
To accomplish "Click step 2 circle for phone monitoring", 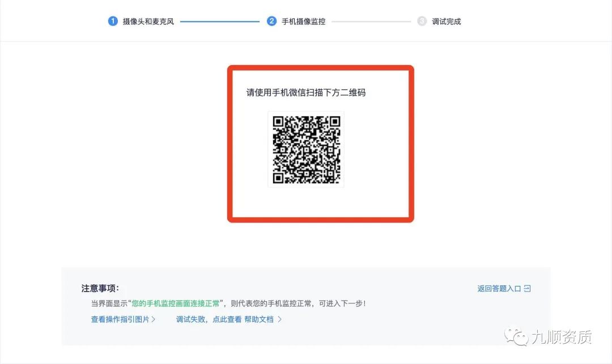I will (271, 21).
